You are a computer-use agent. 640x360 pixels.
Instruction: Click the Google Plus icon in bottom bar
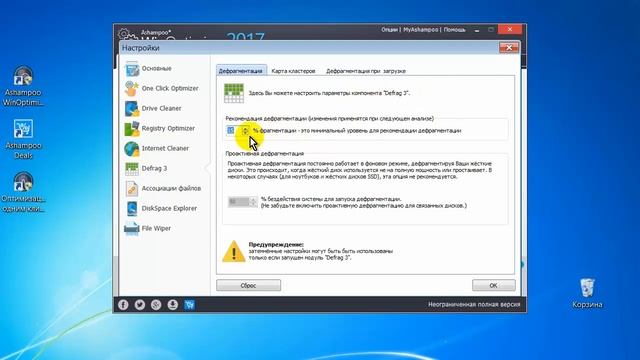[x=156, y=304]
